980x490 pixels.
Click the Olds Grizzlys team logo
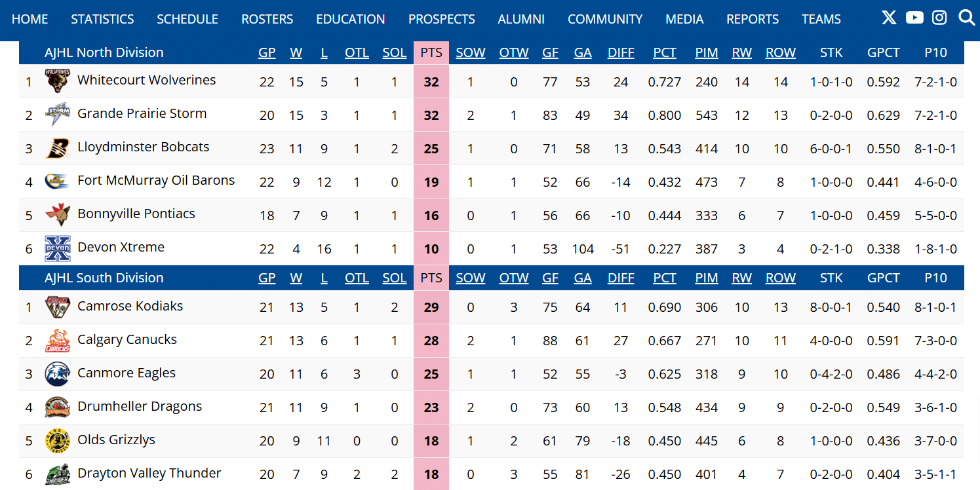pos(57,441)
